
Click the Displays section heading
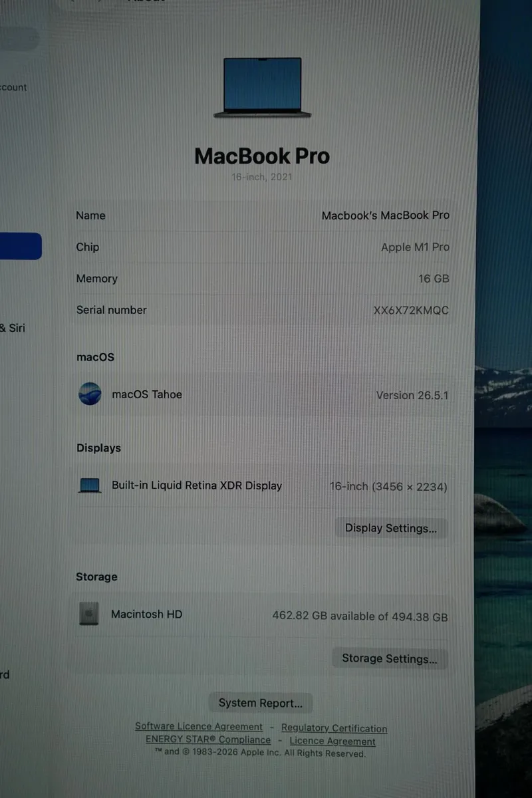[x=98, y=448]
